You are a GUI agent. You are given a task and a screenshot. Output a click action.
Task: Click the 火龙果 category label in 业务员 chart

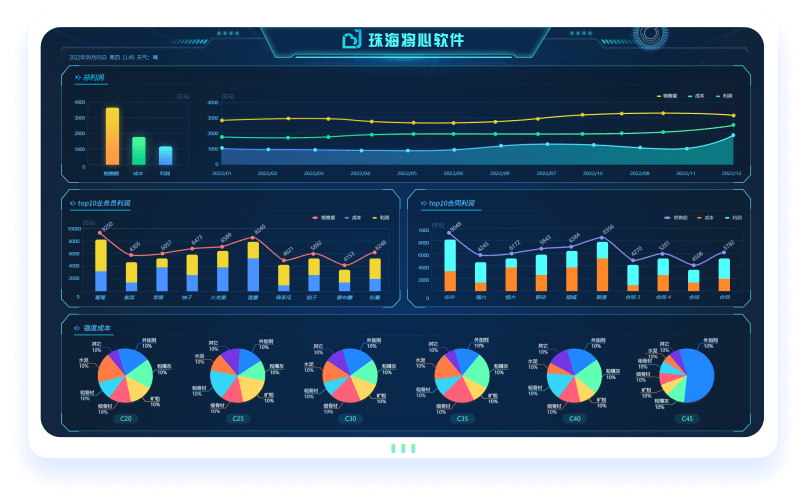[x=218, y=298]
